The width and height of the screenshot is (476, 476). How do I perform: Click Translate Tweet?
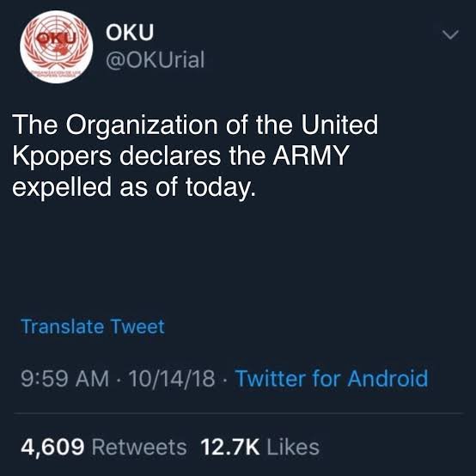click(x=93, y=326)
